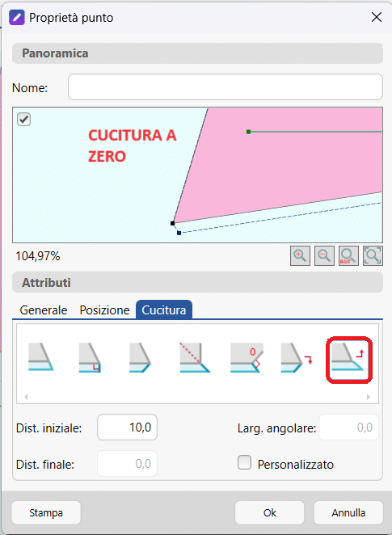Click the zoom in magnifier button

click(x=300, y=255)
